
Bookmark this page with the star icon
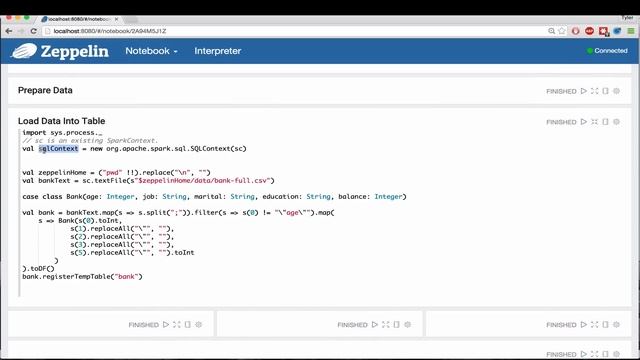[562, 31]
